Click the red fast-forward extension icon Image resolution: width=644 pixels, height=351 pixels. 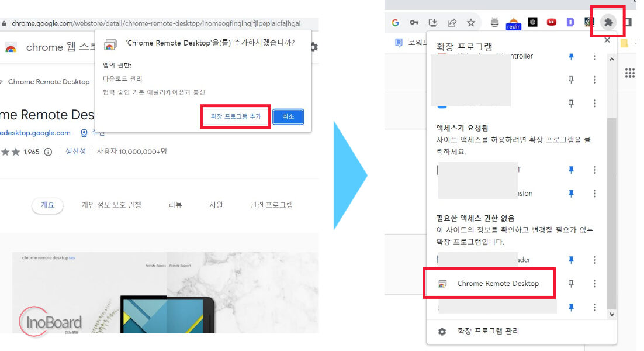coord(551,22)
